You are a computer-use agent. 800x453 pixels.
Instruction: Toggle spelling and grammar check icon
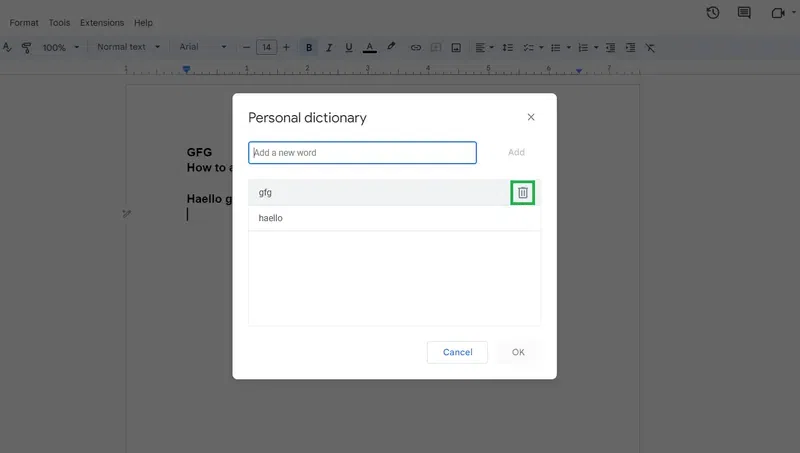tap(7, 47)
